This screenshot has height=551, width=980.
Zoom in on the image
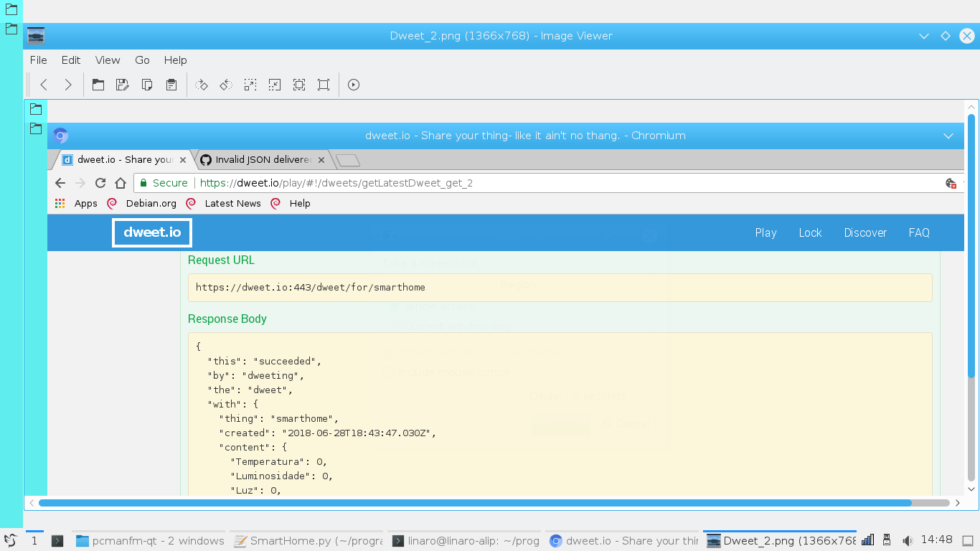pyautogui.click(x=250, y=85)
